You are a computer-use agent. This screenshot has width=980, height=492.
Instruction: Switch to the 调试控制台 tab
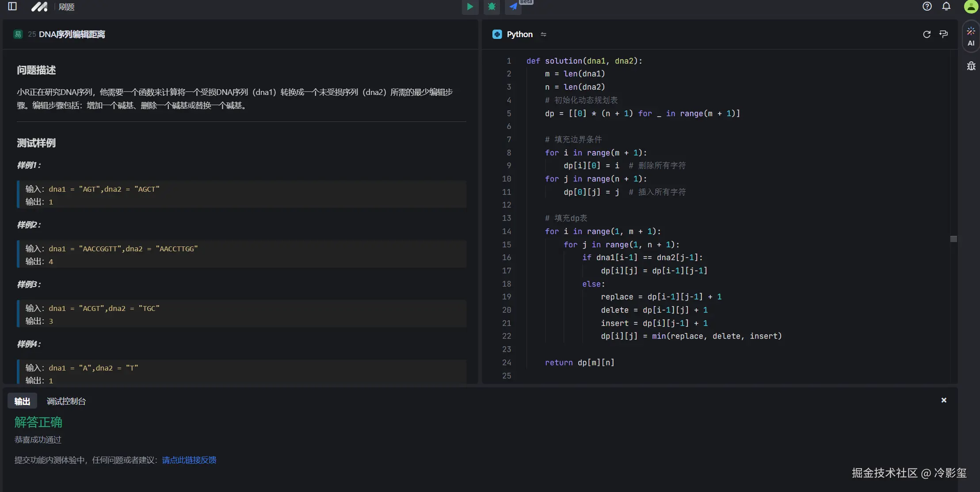[66, 401]
